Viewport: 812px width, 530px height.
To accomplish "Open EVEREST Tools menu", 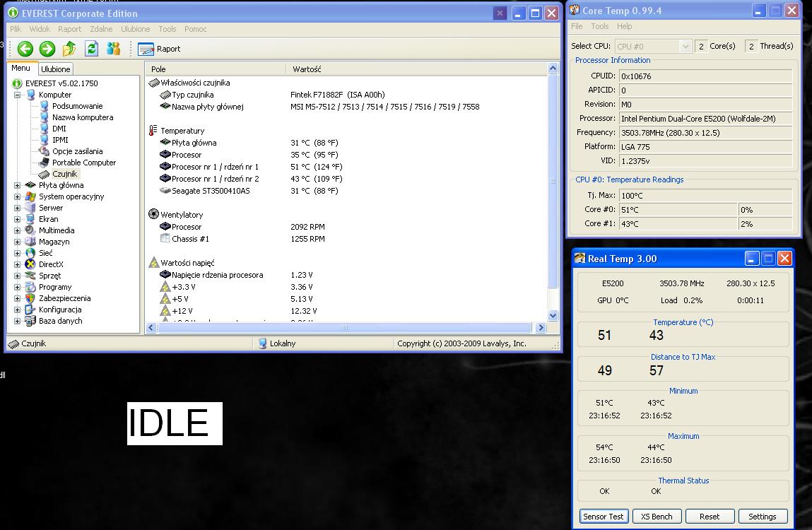I will (167, 29).
